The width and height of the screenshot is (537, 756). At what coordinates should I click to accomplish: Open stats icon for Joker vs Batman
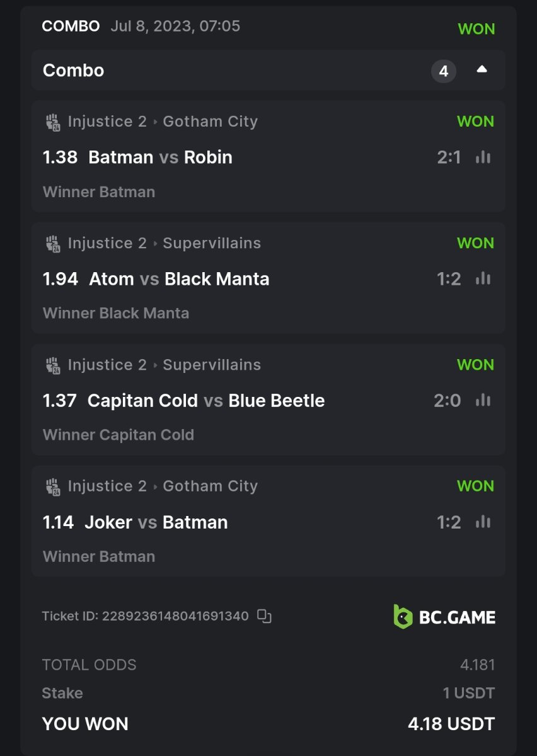(x=483, y=522)
